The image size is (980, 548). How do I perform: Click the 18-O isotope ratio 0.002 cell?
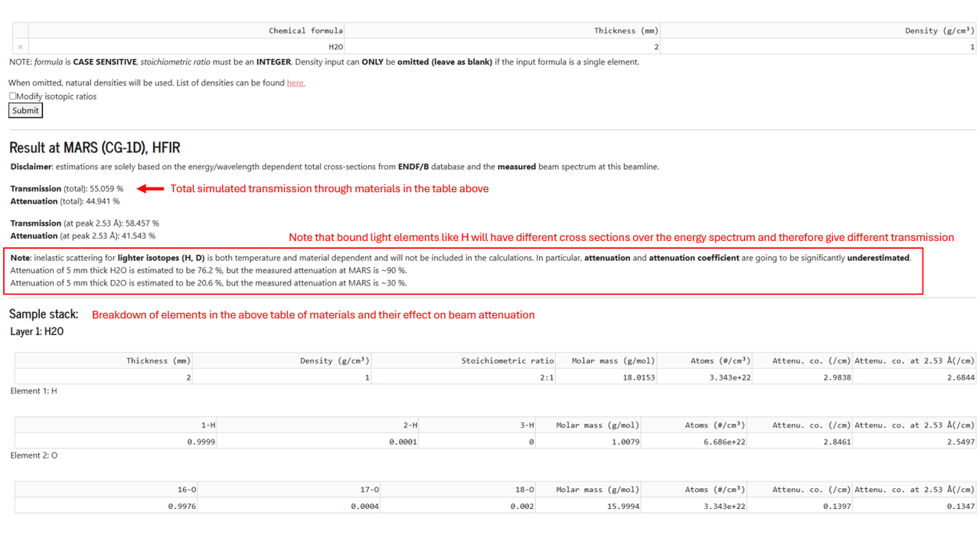tap(459, 506)
